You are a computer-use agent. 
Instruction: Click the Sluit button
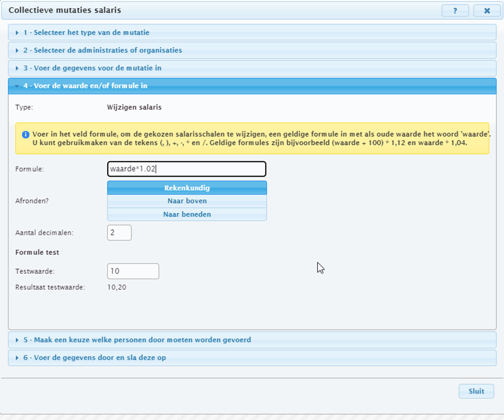click(476, 392)
